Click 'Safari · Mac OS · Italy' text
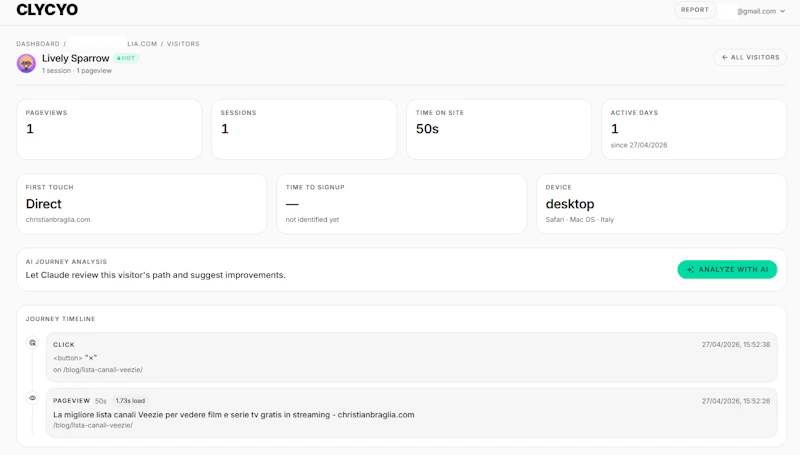This screenshot has width=800, height=455. coord(580,220)
